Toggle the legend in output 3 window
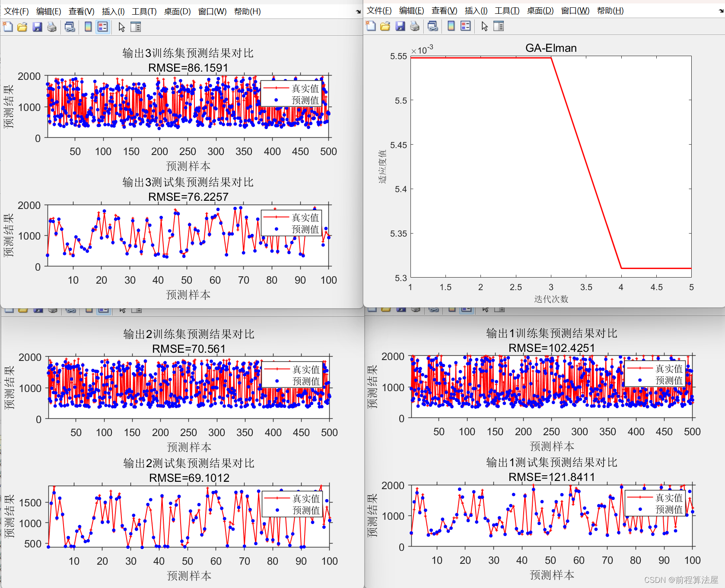This screenshot has width=725, height=588. pos(102,27)
